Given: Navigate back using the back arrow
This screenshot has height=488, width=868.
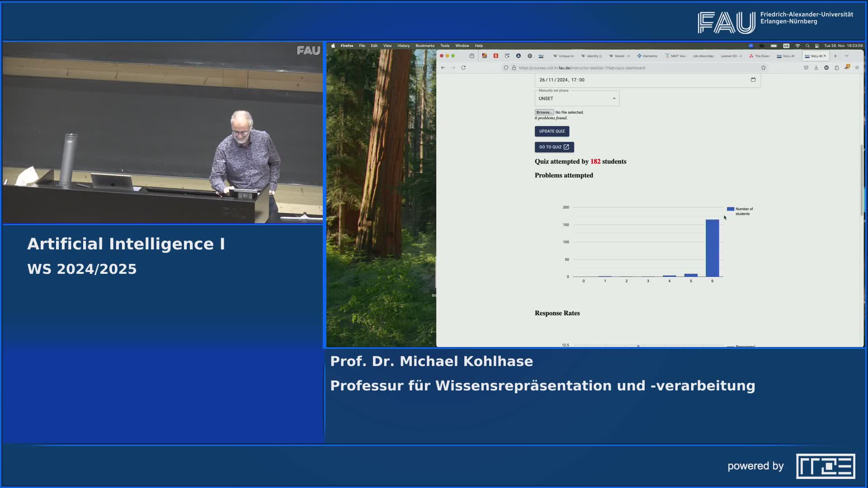Looking at the screenshot, I should click(443, 68).
